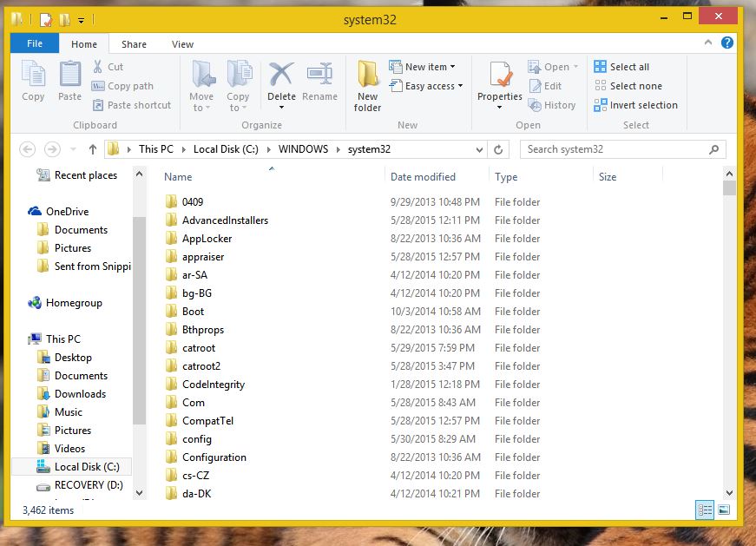
Task: Click the Edit icon in Open group
Action: coord(536,86)
